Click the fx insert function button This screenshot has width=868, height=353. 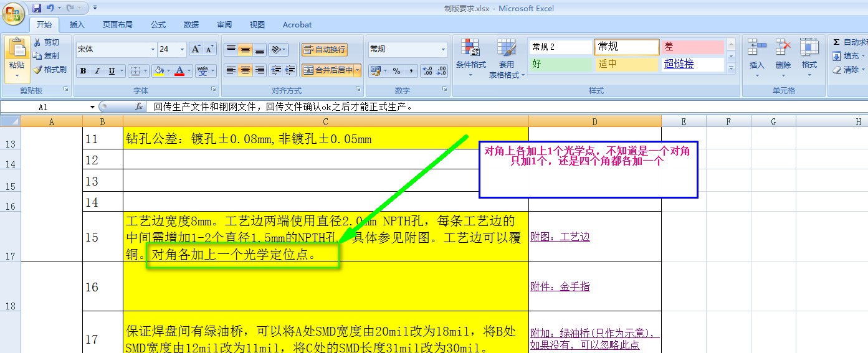[x=139, y=107]
